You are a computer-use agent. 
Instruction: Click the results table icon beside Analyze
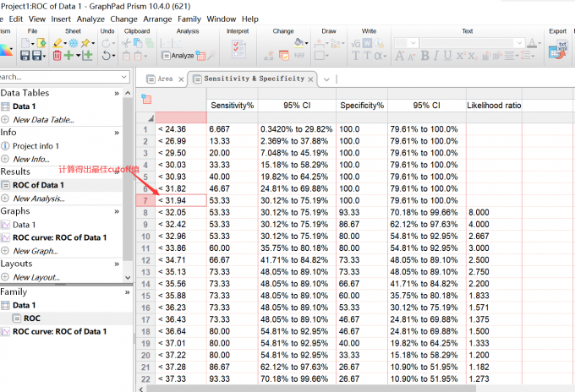click(200, 56)
